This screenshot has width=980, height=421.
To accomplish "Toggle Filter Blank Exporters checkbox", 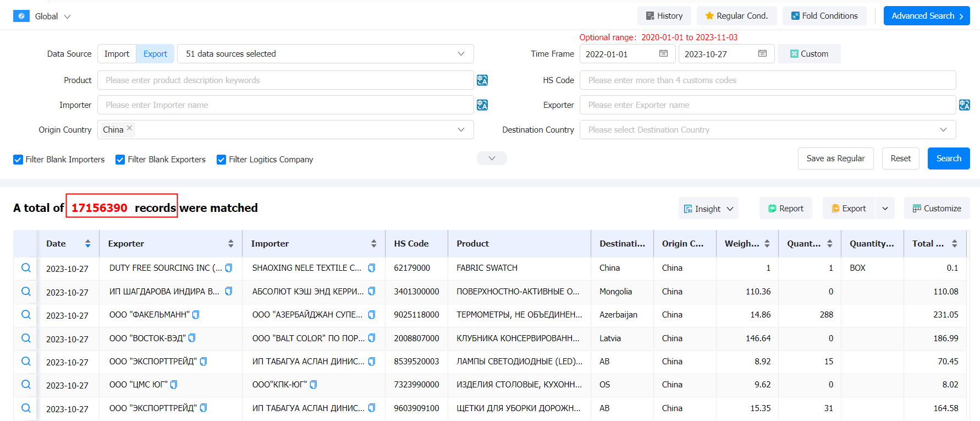I will [120, 160].
